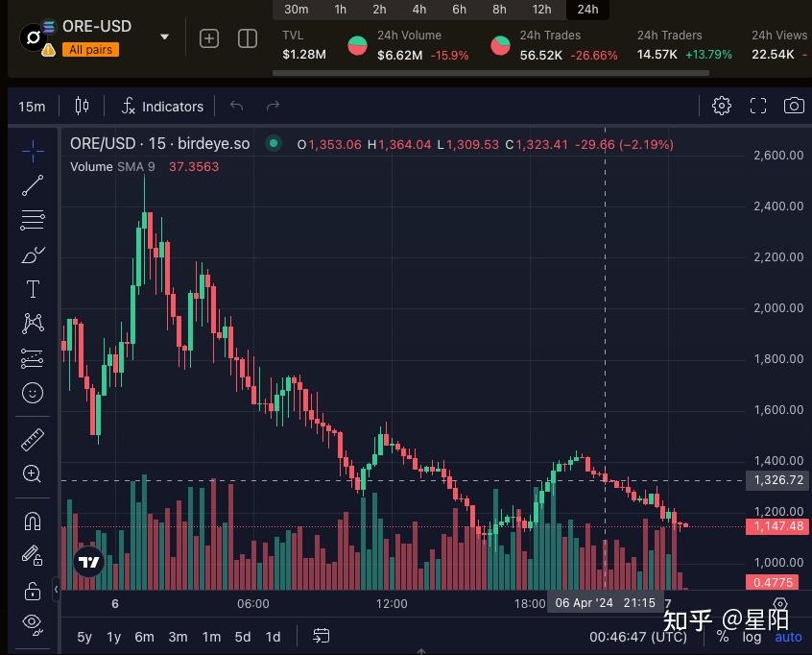The width and height of the screenshot is (812, 655).
Task: Collapse the drawing toolbar with arrow
Action: pos(56,589)
